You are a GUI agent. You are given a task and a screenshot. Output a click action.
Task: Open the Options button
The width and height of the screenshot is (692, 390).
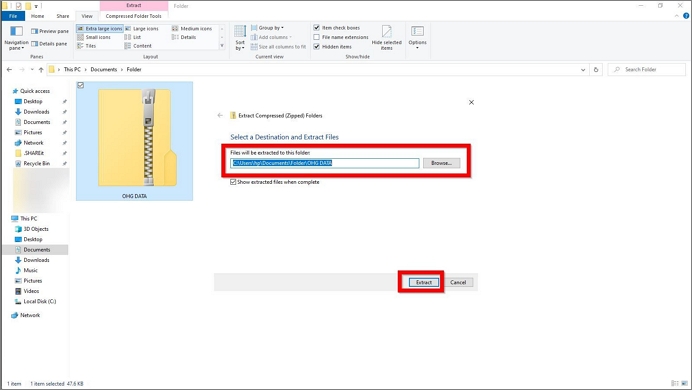(x=417, y=37)
